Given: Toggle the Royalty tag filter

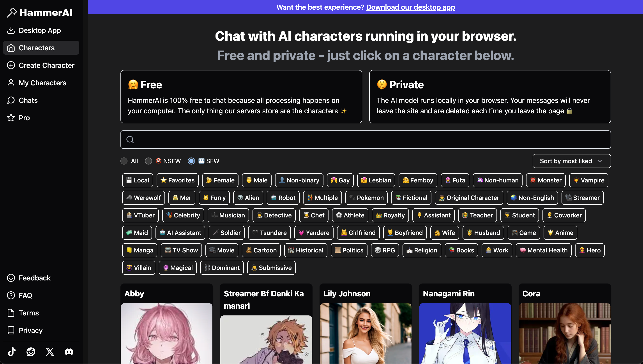Looking at the screenshot, I should pyautogui.click(x=390, y=215).
